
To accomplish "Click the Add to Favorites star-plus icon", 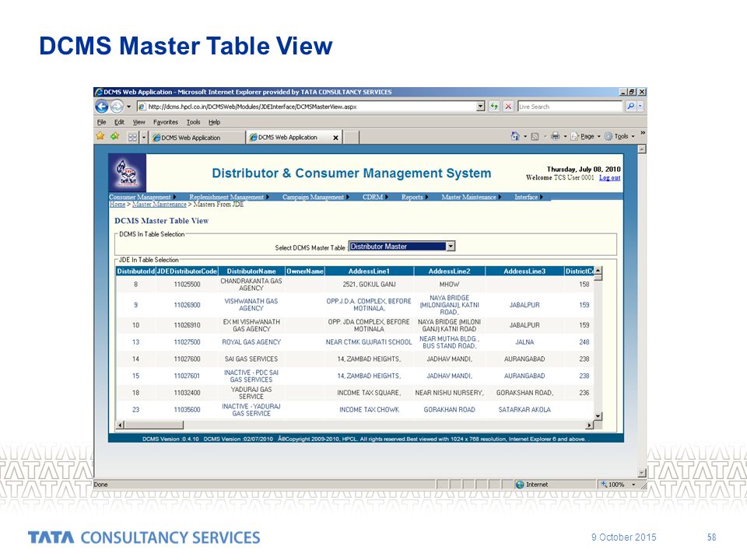I will (115, 136).
